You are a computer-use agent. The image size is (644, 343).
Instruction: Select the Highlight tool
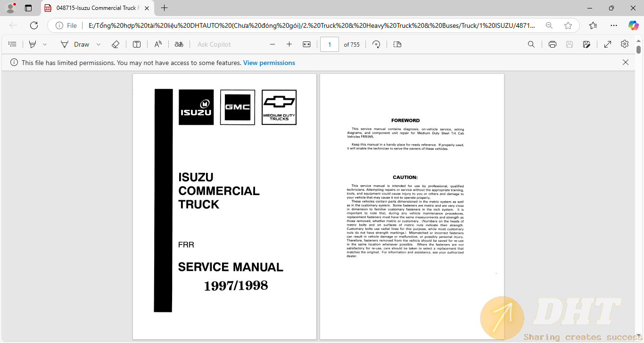pos(33,44)
